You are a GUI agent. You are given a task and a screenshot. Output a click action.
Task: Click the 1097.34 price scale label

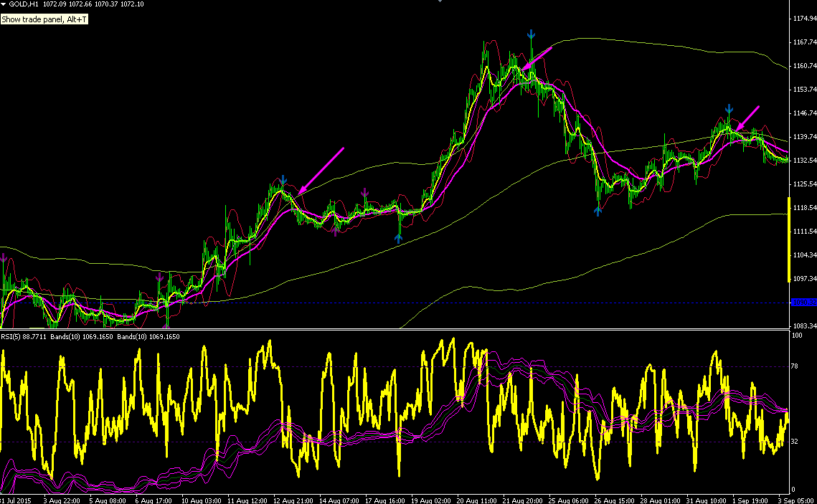[805, 279]
